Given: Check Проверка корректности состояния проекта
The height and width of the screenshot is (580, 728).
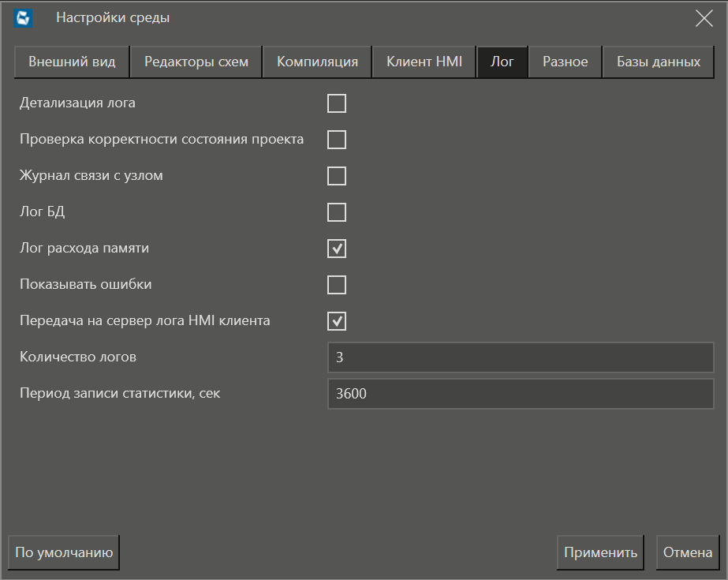Looking at the screenshot, I should [x=337, y=140].
